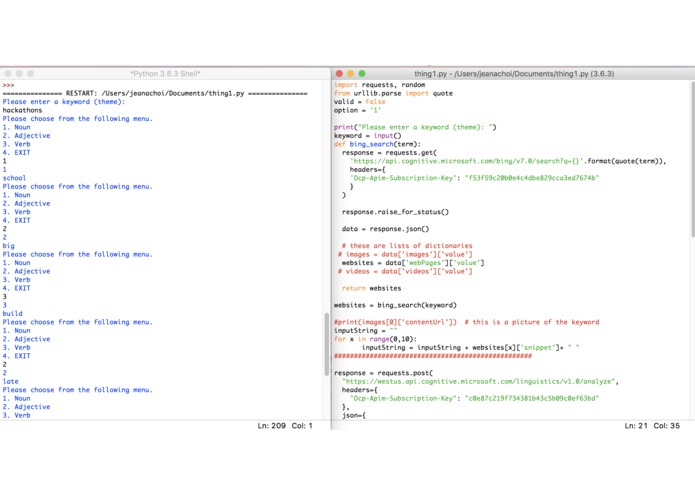Click the menu prompt line right after 'school'

[78, 187]
